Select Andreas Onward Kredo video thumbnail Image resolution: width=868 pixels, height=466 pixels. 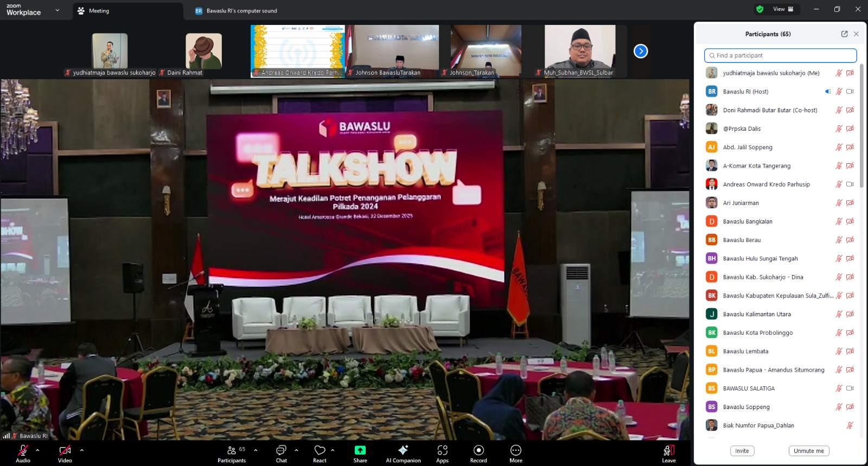click(x=298, y=51)
